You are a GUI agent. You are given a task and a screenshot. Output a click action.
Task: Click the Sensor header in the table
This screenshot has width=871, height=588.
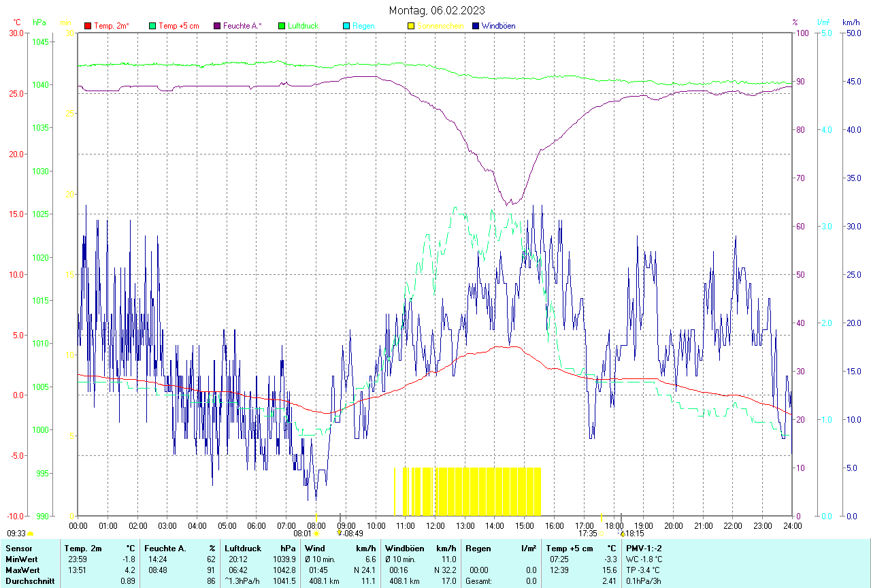[18, 548]
